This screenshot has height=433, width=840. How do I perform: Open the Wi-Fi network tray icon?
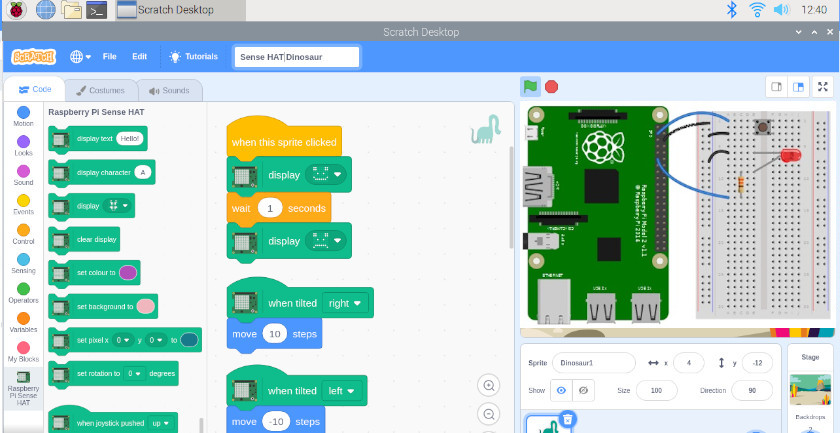pyautogui.click(x=757, y=9)
